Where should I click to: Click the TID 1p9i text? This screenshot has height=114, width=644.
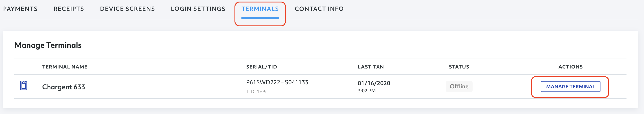pyautogui.click(x=256, y=92)
